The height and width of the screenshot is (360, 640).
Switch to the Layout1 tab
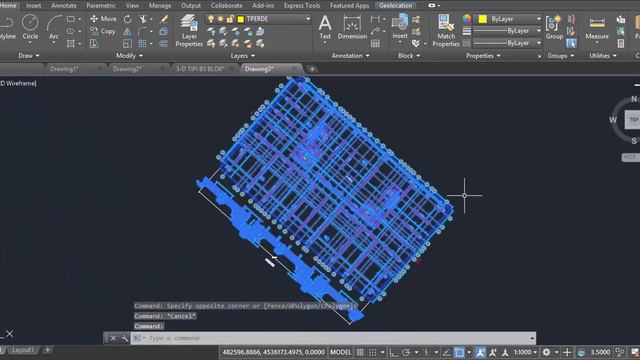22,350
